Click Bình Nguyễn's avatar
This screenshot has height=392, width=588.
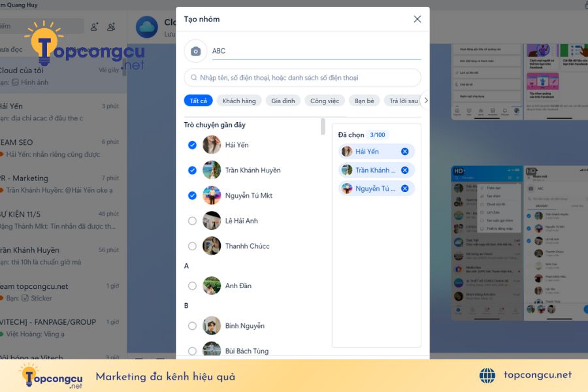point(212,326)
